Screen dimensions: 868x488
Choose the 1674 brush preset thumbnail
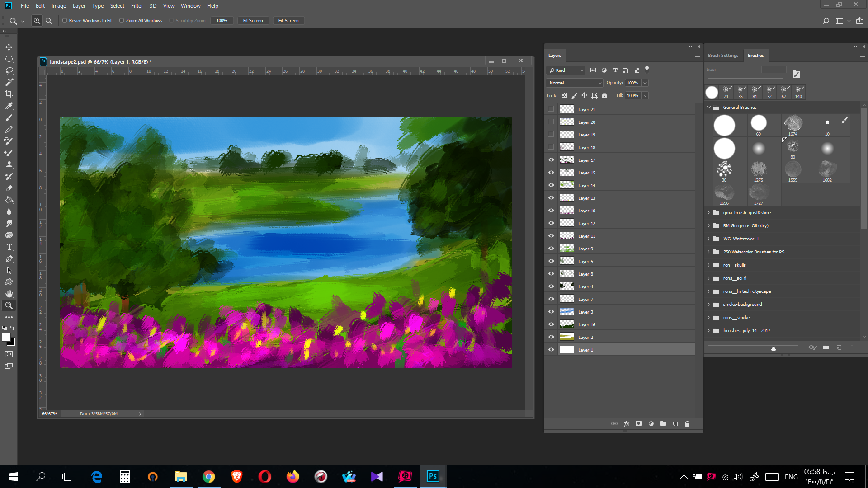click(x=793, y=125)
